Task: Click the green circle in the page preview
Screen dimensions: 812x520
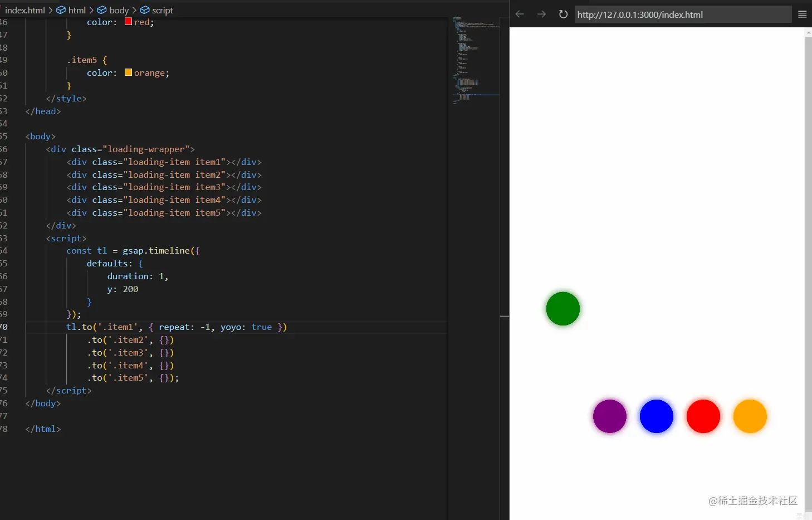Action: click(x=562, y=308)
